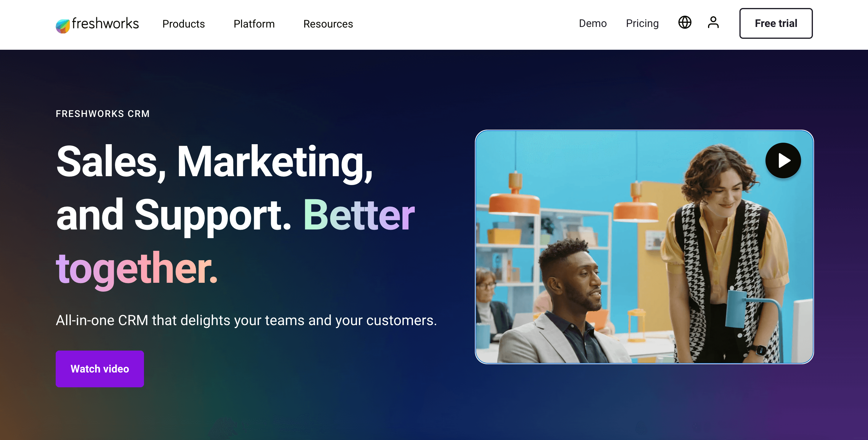Click the FRESHWORKS CRM label
The image size is (868, 440).
click(103, 114)
